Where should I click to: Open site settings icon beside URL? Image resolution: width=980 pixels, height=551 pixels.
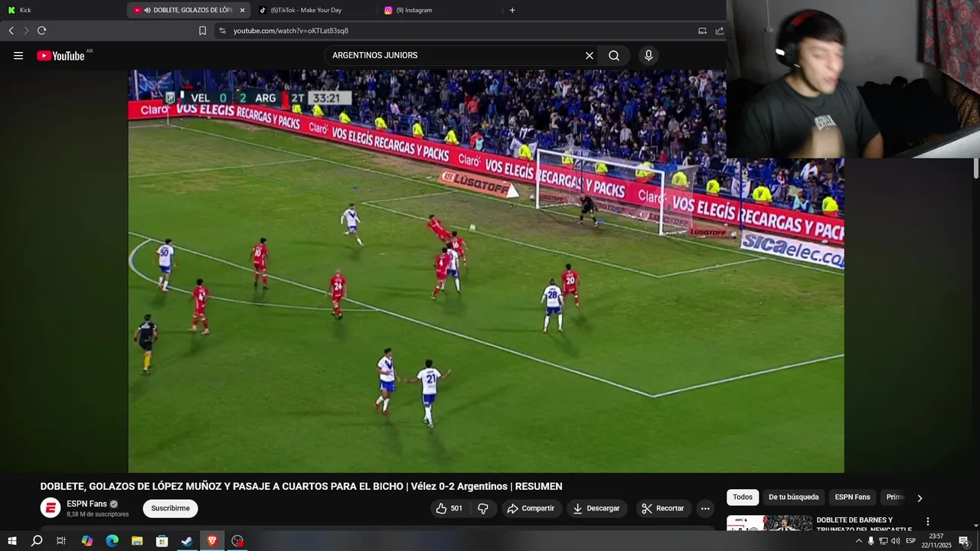coord(222,31)
